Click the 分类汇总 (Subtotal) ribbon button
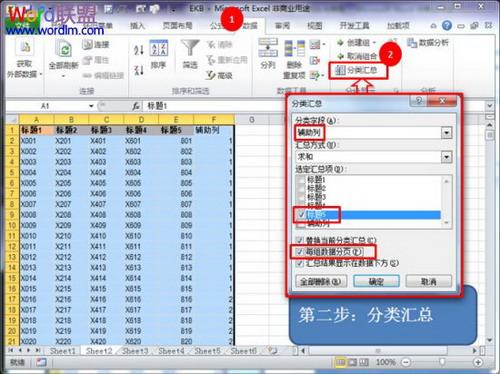This screenshot has width=500, height=374. pos(358,70)
